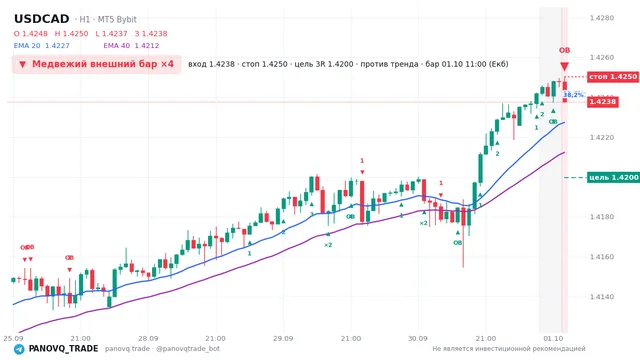This screenshot has height=360, width=640.
Task: Click the '25.09' date axis label
Action: pyautogui.click(x=13, y=339)
